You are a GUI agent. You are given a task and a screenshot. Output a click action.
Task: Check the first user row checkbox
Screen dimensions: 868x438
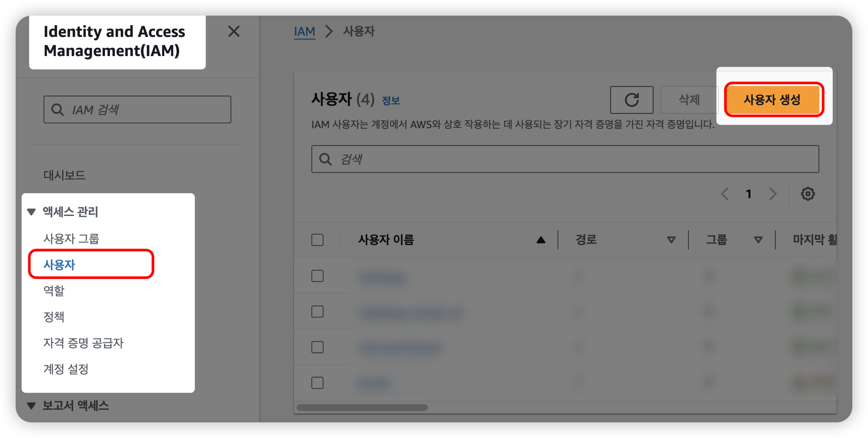tap(317, 276)
